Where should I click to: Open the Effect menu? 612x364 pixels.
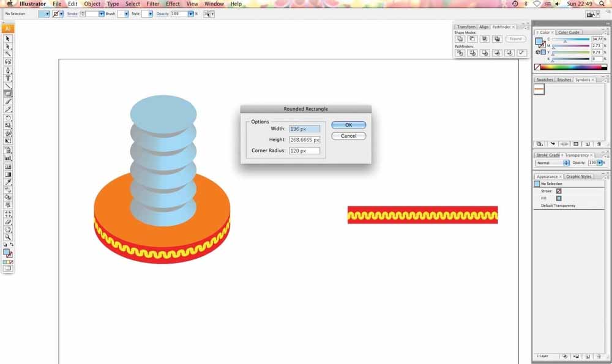[173, 4]
